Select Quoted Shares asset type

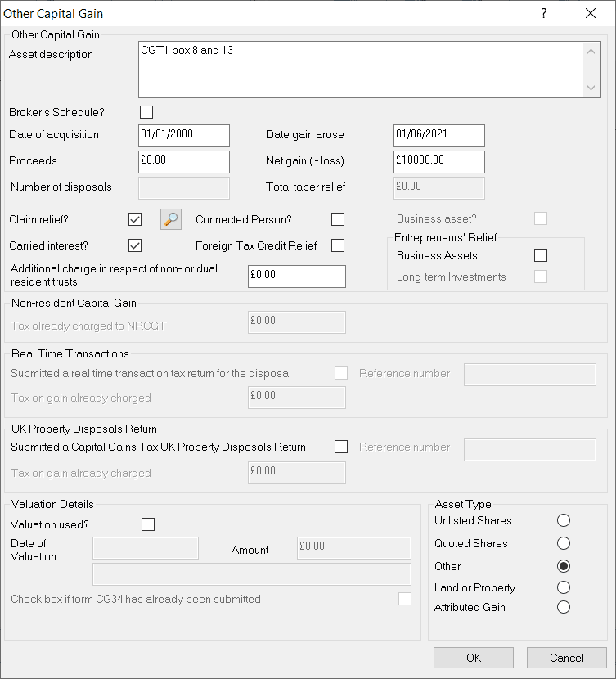[x=564, y=543]
